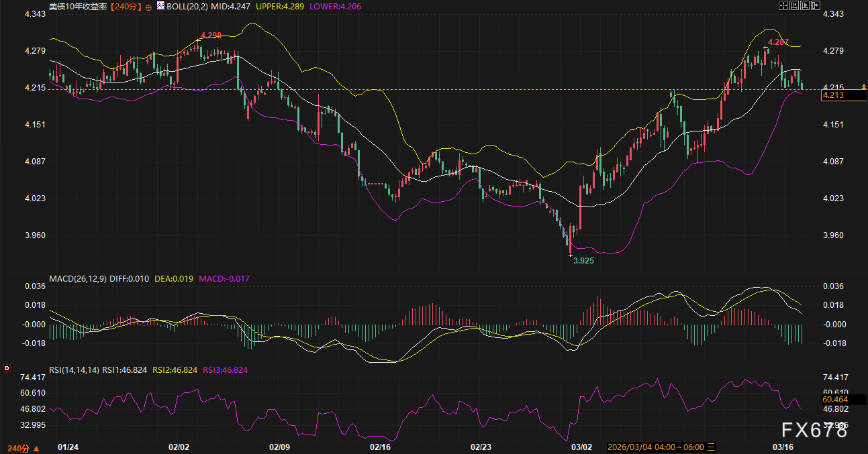Click the 3.925 low price marker
Image resolution: width=868 pixels, height=454 pixels.
pos(583,260)
